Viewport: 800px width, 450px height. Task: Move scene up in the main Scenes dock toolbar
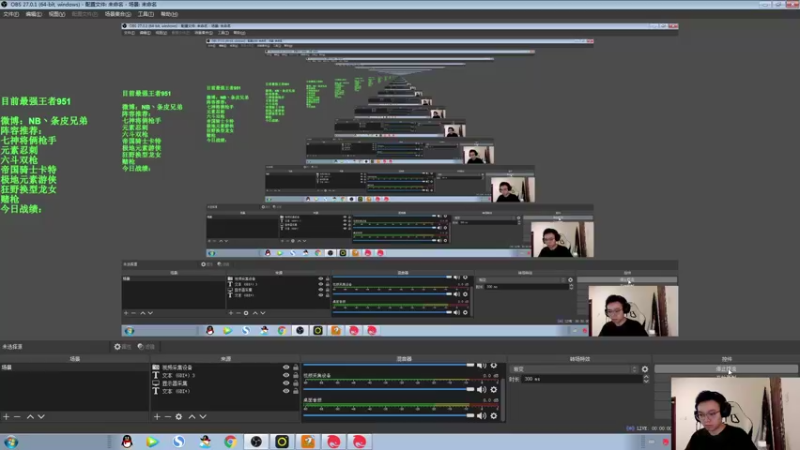pyautogui.click(x=30, y=417)
